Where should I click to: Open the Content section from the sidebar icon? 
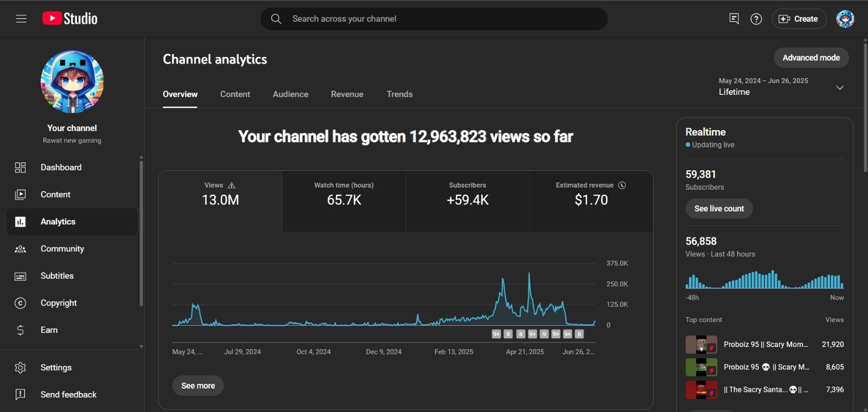20,195
